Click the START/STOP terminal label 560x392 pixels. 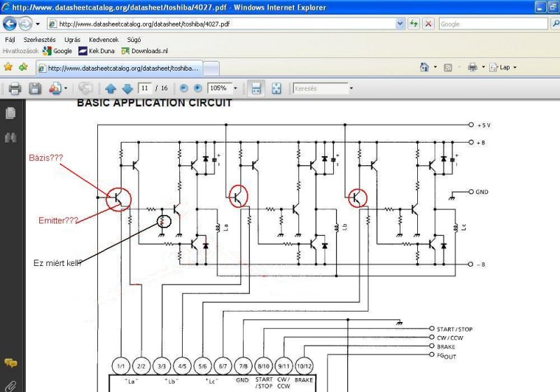pyautogui.click(x=454, y=329)
